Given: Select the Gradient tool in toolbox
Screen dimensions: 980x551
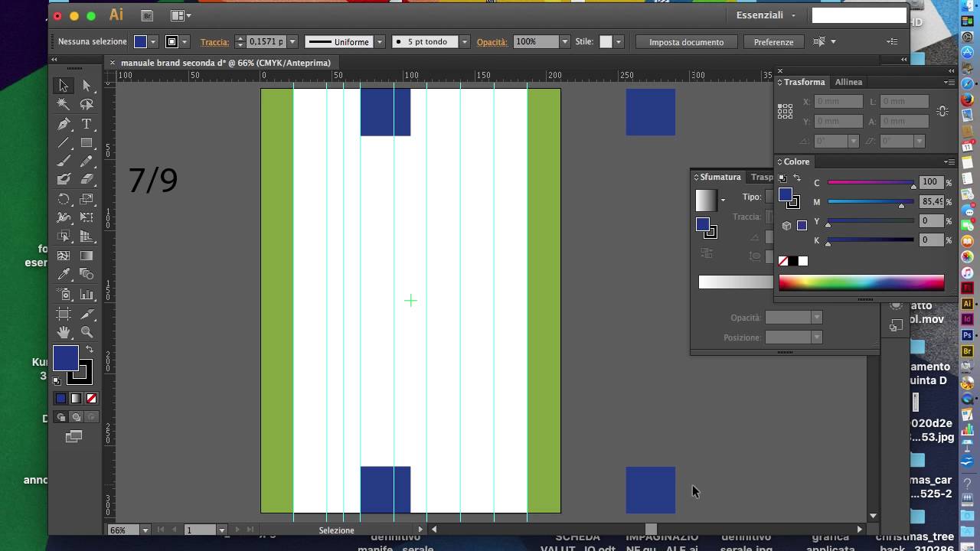Looking at the screenshot, I should pyautogui.click(x=87, y=256).
